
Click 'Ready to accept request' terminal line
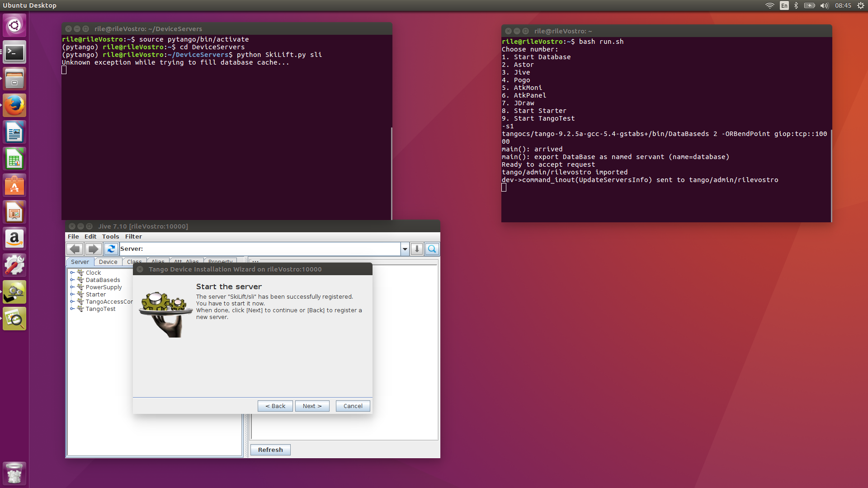point(548,164)
